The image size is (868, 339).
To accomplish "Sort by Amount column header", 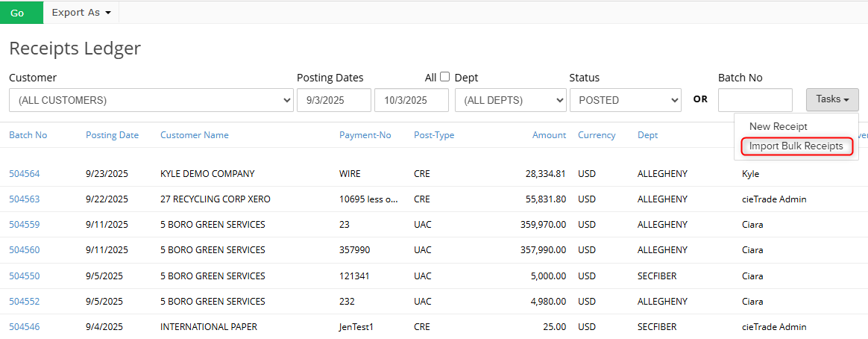I will (x=549, y=135).
